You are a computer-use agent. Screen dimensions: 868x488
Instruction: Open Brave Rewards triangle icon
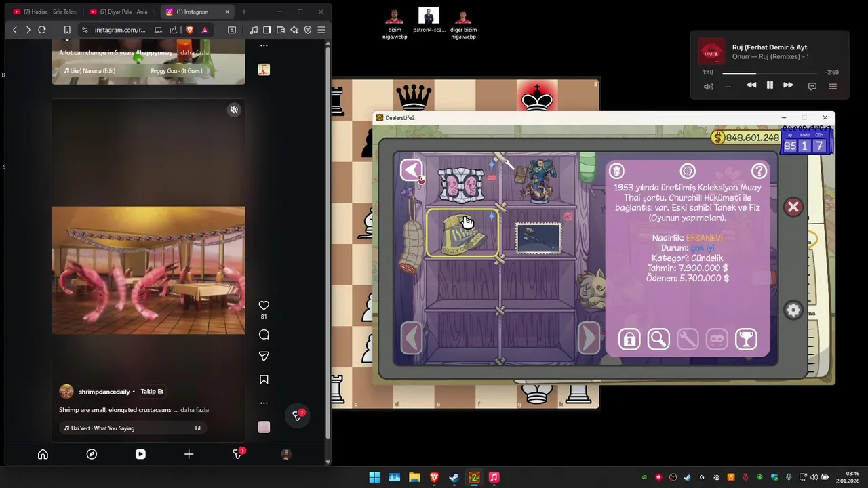coord(204,30)
